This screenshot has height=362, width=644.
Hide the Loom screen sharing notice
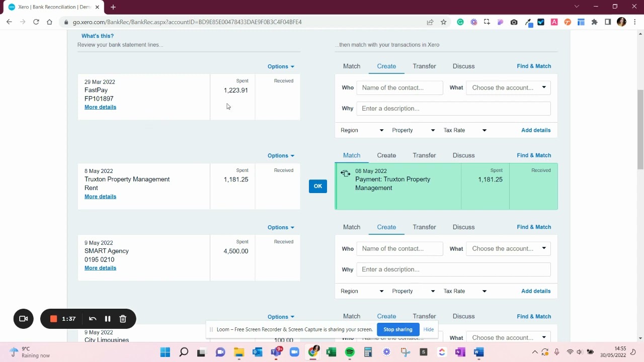click(x=429, y=329)
